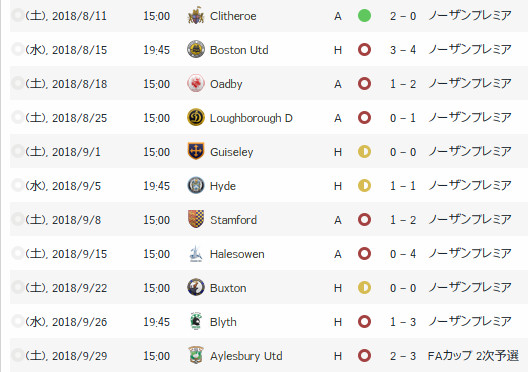Click the Boston Utd club badge
The image size is (528, 372).
coord(196,49)
